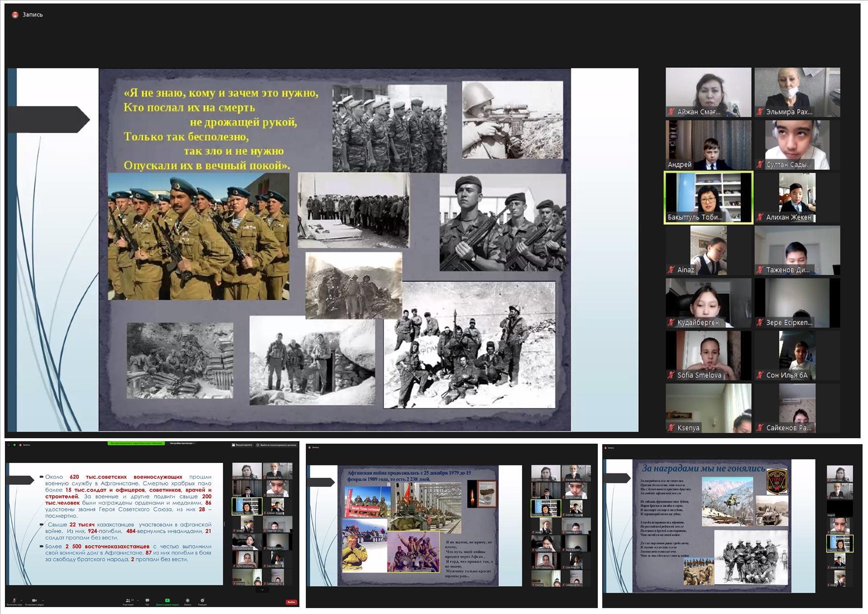The width and height of the screenshot is (868, 614).
Task: Click the Афганская война date text on middle slide
Action: (x=409, y=476)
